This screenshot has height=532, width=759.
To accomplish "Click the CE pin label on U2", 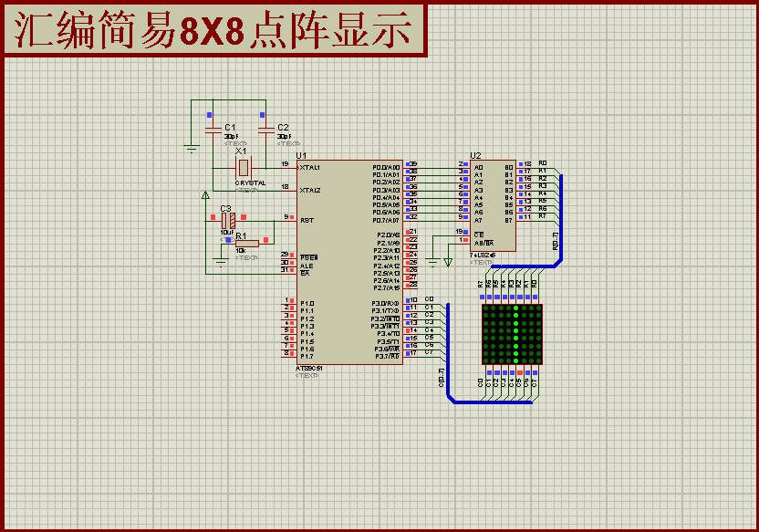I will (479, 235).
